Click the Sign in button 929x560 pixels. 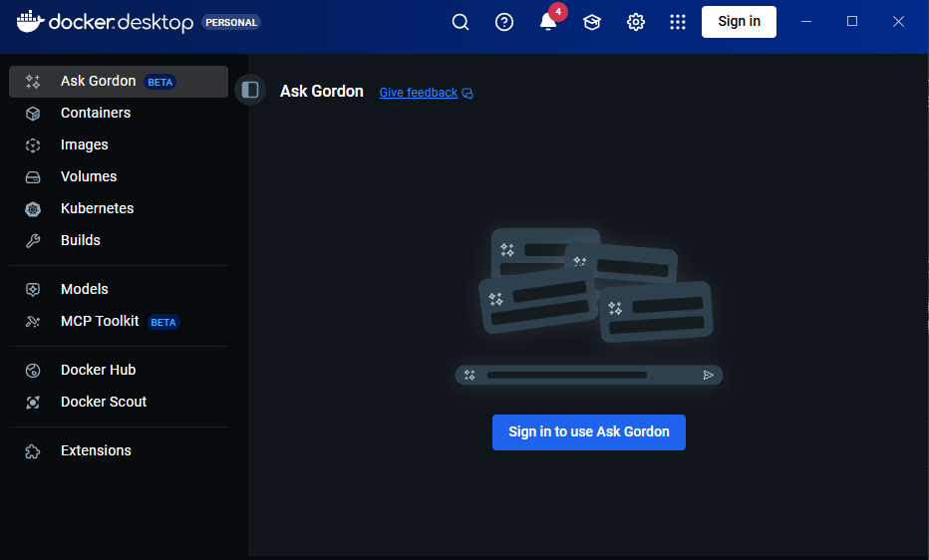[x=739, y=22]
